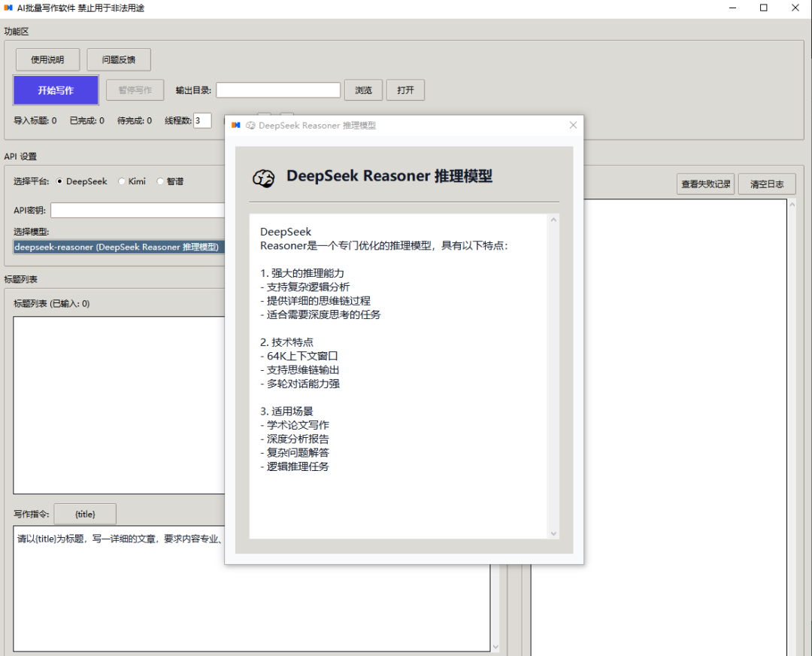Image resolution: width=812 pixels, height=656 pixels.
Task: Start writing with 开始写作 button
Action: 56,90
